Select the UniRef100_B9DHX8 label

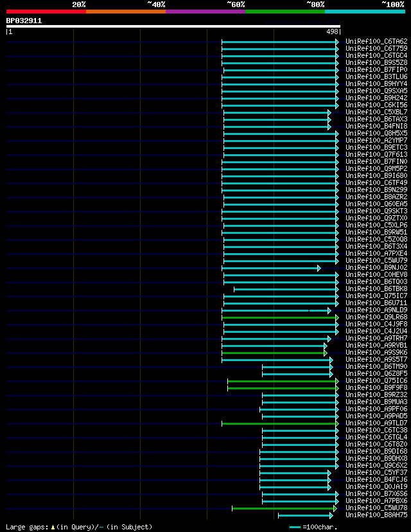[x=376, y=458]
